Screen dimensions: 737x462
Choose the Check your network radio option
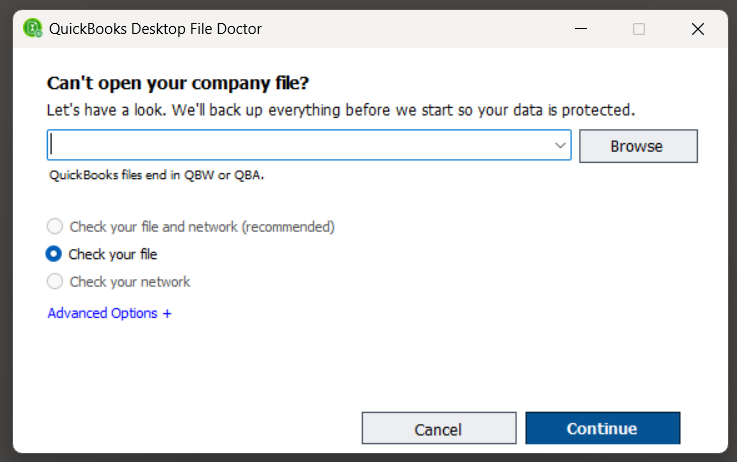tap(55, 282)
